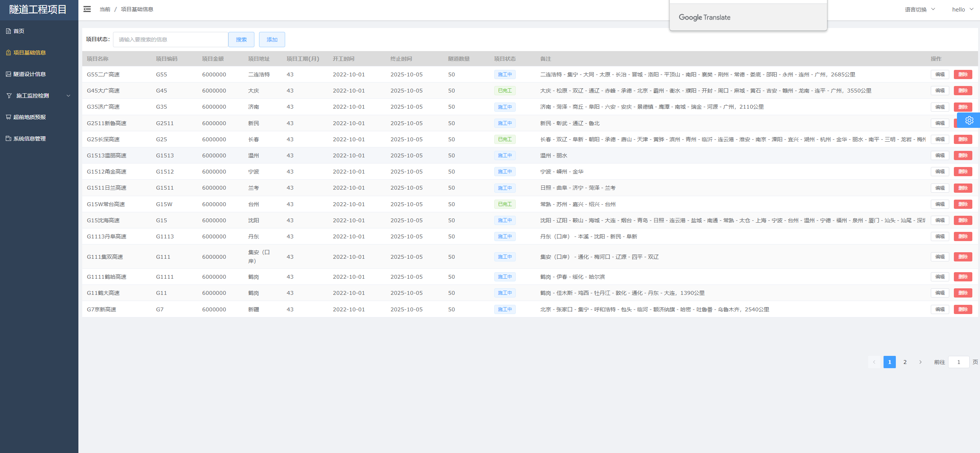Image resolution: width=980 pixels, height=453 pixels.
Task: Edit the G15沈海高速 row
Action: tap(940, 220)
